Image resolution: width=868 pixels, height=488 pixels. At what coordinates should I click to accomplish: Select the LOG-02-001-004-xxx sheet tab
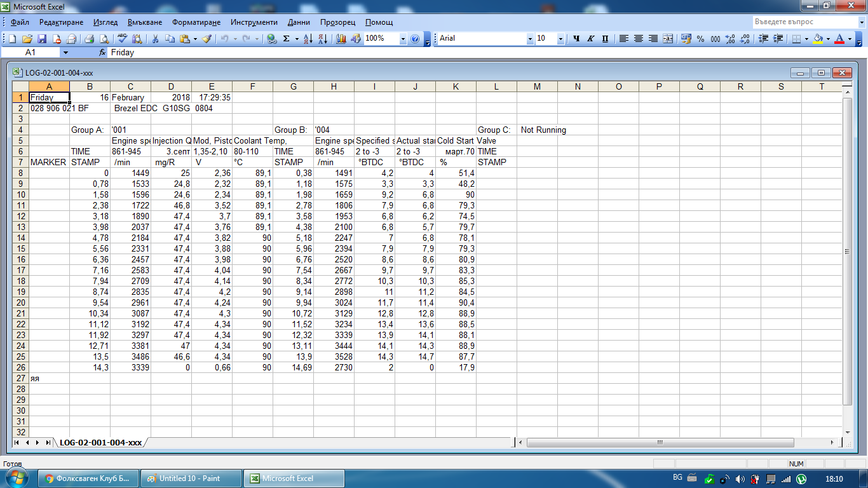100,442
